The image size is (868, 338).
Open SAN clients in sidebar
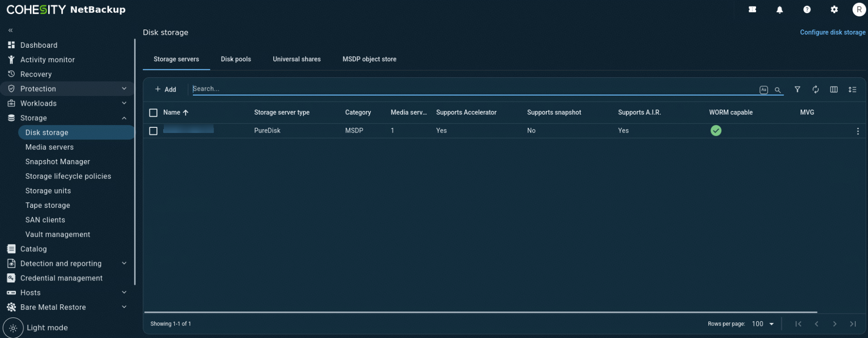pyautogui.click(x=45, y=220)
